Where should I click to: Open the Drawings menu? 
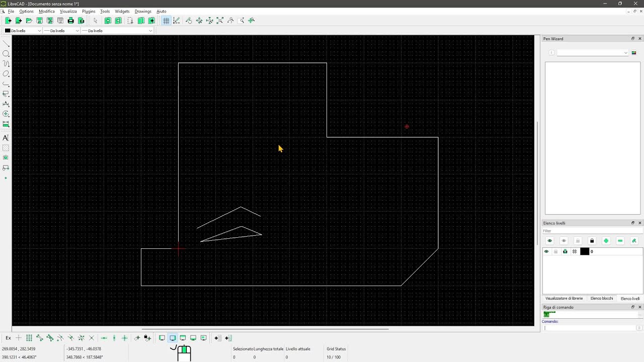(x=143, y=11)
